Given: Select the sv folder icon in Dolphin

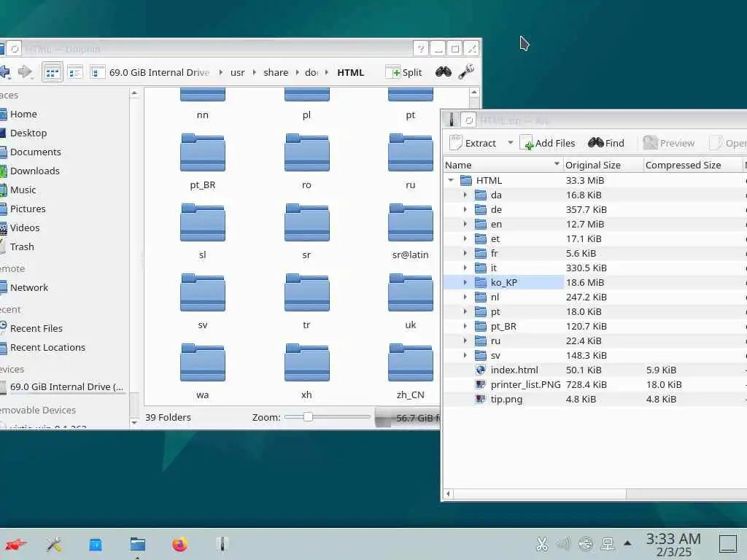Looking at the screenshot, I should (x=203, y=293).
